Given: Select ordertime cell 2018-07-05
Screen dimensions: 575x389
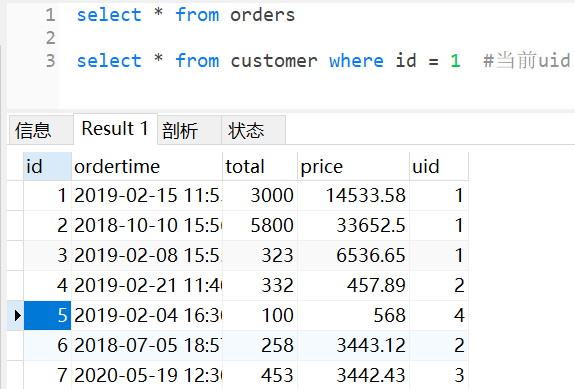Looking at the screenshot, I should [x=147, y=345].
